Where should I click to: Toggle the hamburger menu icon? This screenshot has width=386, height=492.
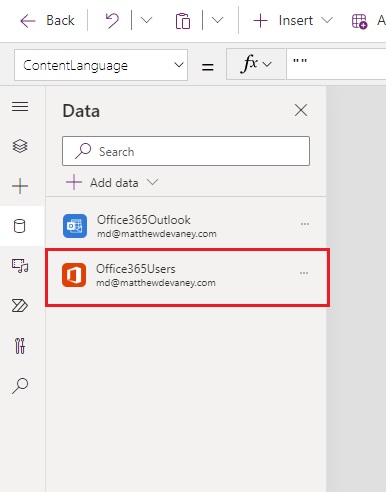(20, 107)
